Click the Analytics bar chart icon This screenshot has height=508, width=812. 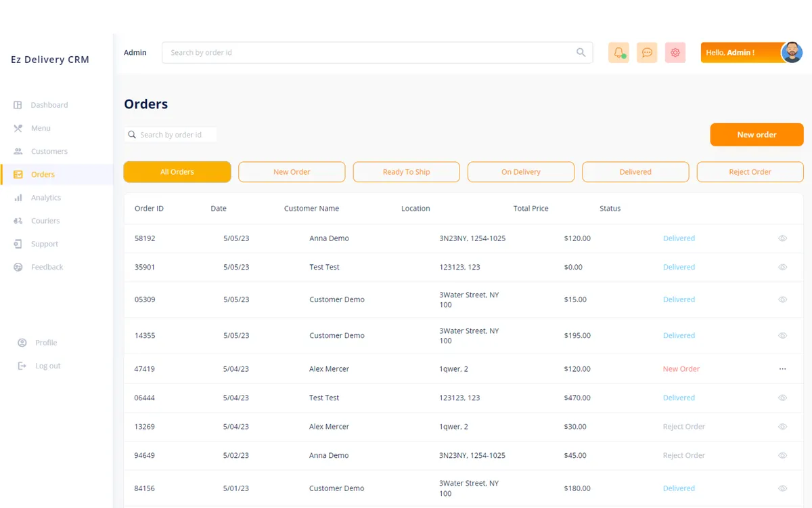click(x=18, y=198)
